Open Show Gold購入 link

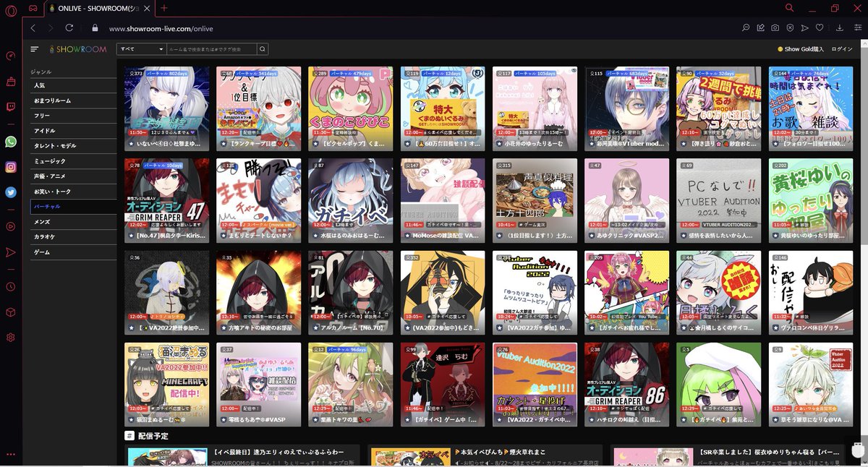(801, 49)
